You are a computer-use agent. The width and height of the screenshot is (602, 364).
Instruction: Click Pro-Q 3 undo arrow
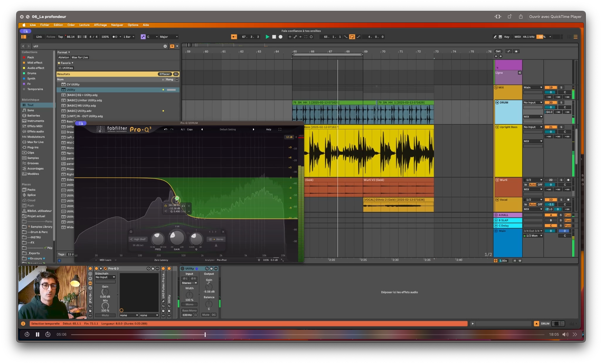pos(166,129)
